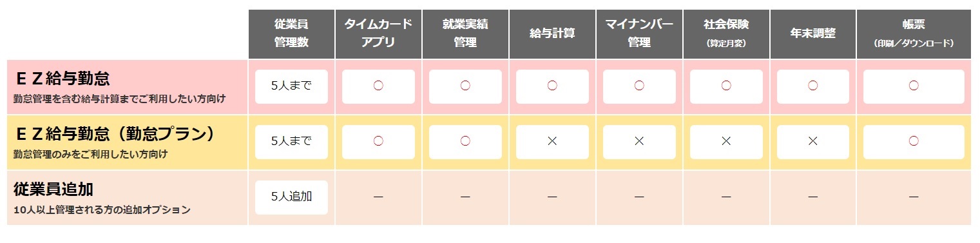Click the 5人追加 cell

[x=291, y=197]
